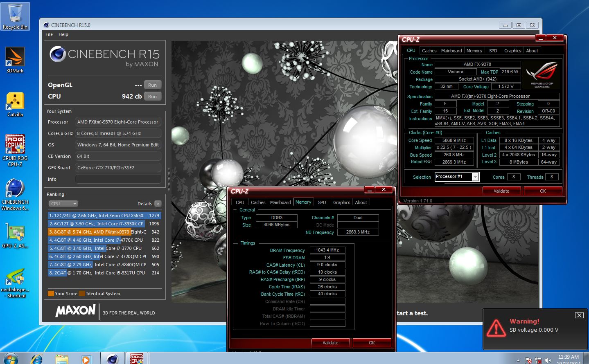Click the brown Identical System legend swatch
Image resolution: width=589 pixels, height=364 pixels.
(82, 293)
